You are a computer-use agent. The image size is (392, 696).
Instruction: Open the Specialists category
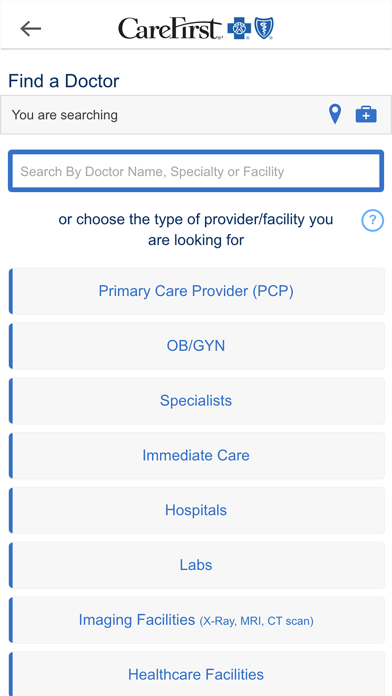(196, 401)
